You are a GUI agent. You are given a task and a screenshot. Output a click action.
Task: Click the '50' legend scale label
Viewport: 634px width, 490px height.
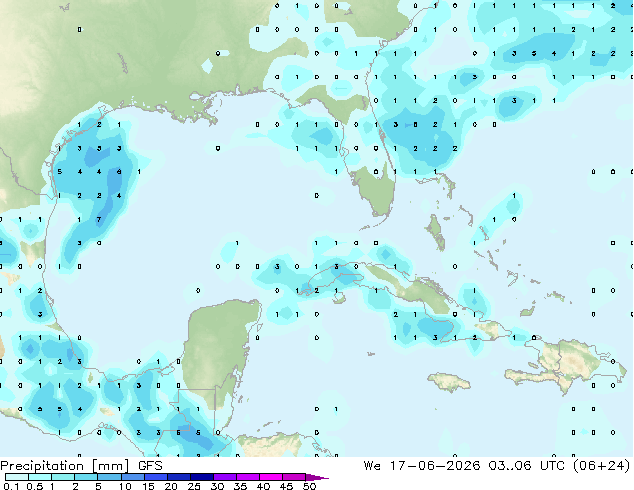click(x=309, y=486)
